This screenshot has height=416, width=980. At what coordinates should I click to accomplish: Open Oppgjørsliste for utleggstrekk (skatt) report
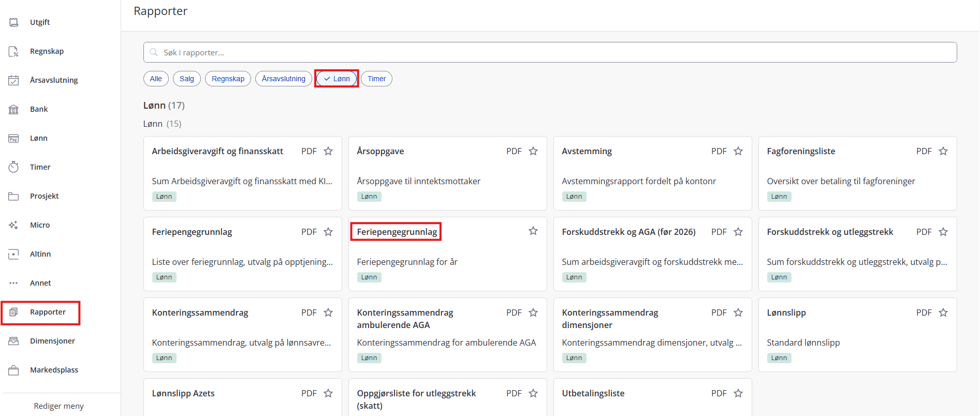point(448,397)
